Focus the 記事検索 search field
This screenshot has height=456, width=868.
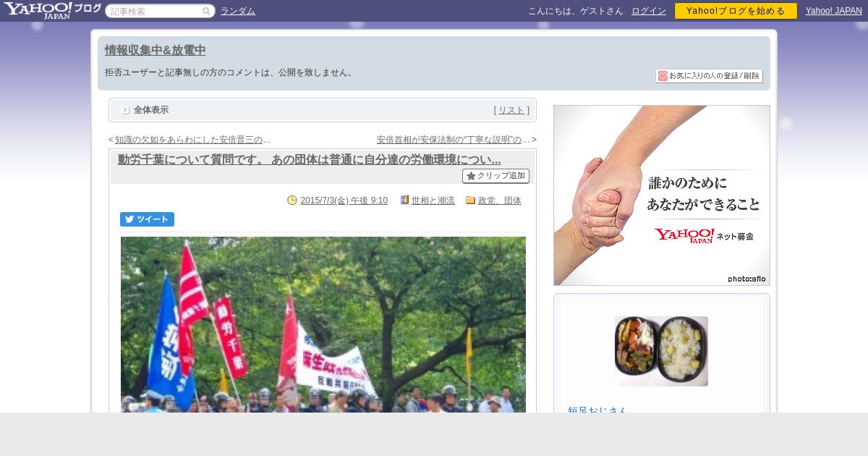point(160,11)
